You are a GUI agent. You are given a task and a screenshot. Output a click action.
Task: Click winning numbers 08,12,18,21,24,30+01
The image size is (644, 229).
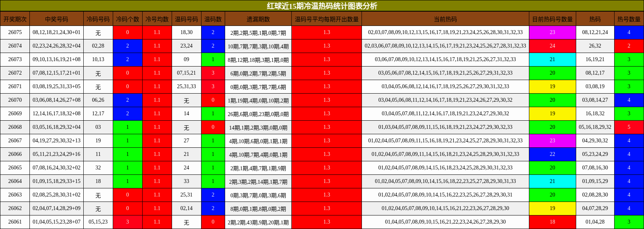click(57, 32)
